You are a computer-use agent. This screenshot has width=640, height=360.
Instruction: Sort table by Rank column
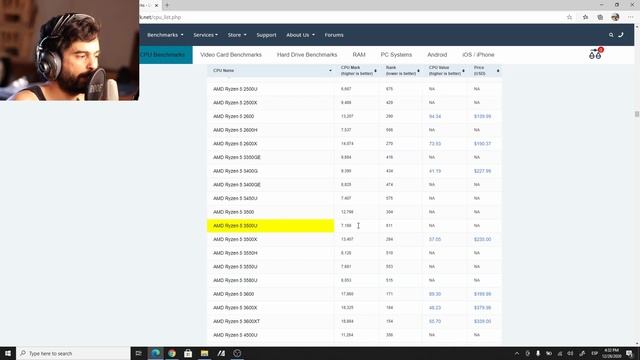click(402, 71)
